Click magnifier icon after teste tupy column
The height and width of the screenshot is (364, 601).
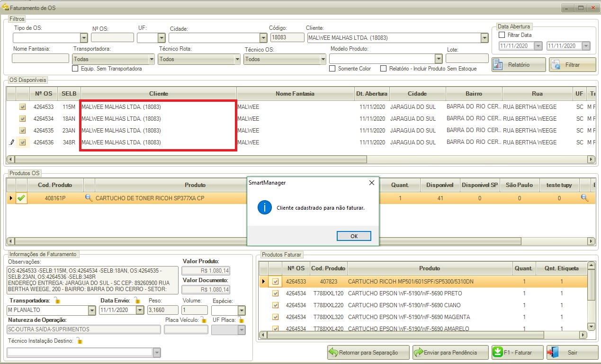[584, 198]
